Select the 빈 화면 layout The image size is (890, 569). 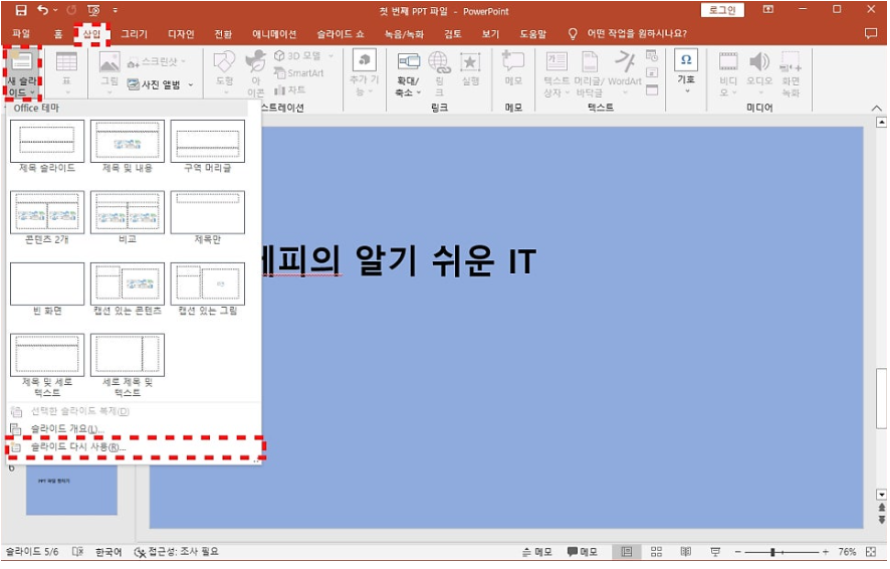[47, 290]
